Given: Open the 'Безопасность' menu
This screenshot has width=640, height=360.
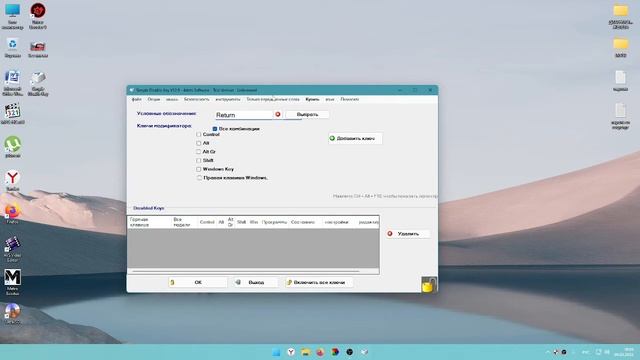Looking at the screenshot, I should point(196,99).
